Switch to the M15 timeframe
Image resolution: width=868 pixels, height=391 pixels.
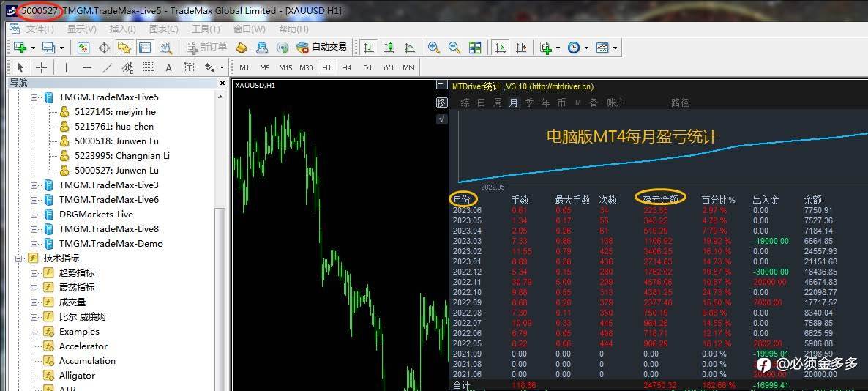pyautogui.click(x=285, y=67)
